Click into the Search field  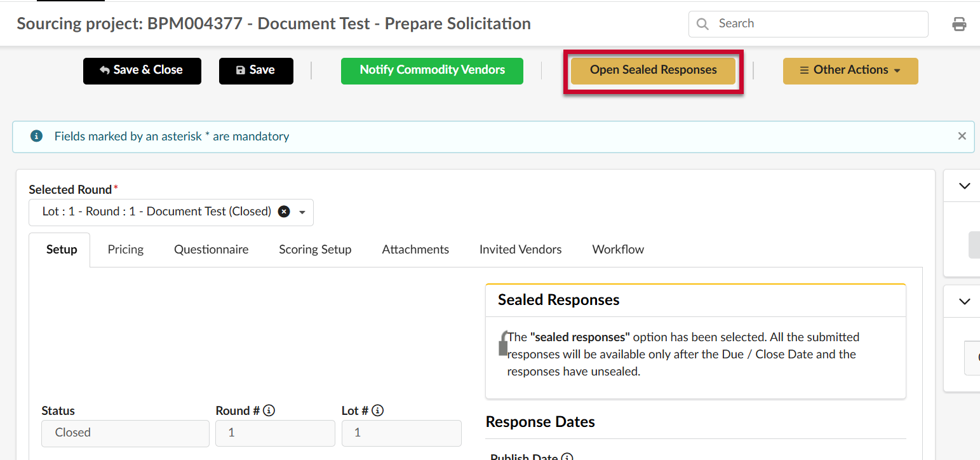pyautogui.click(x=808, y=24)
